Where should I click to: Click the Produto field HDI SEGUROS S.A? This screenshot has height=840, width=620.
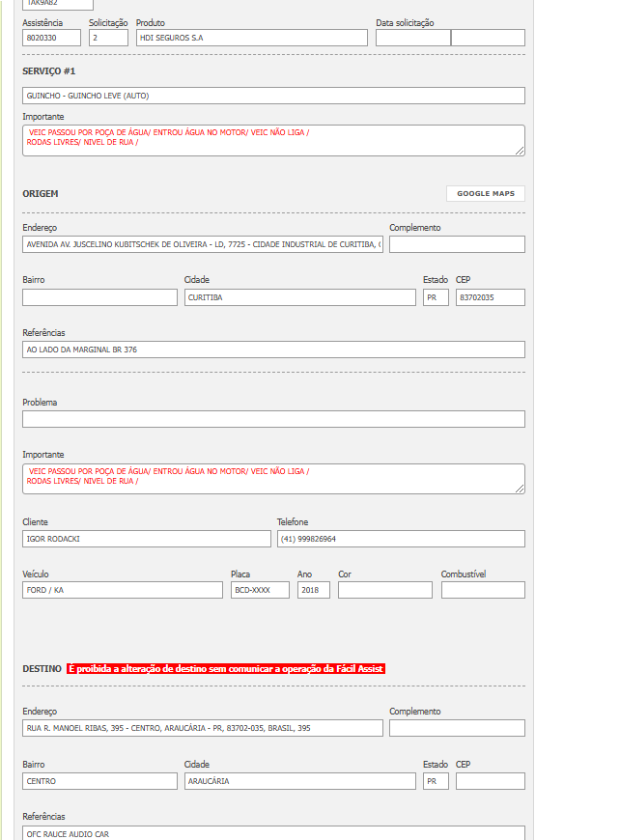pyautogui.click(x=252, y=38)
